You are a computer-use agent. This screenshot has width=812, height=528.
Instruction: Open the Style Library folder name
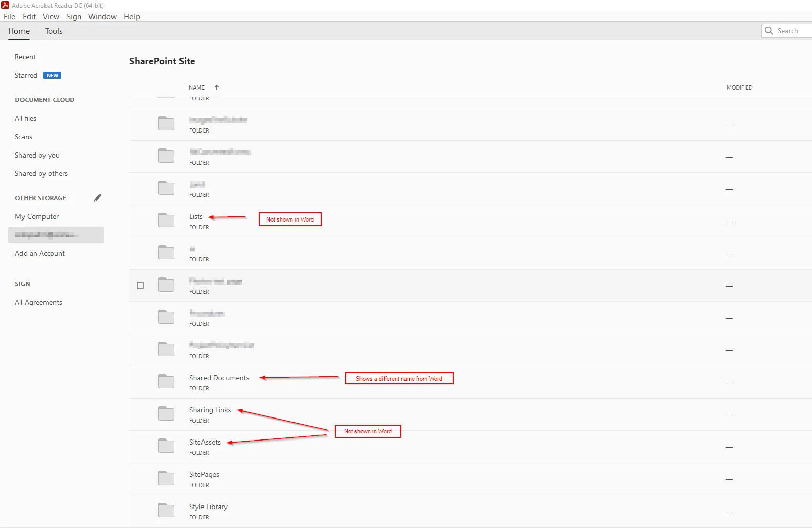click(208, 507)
